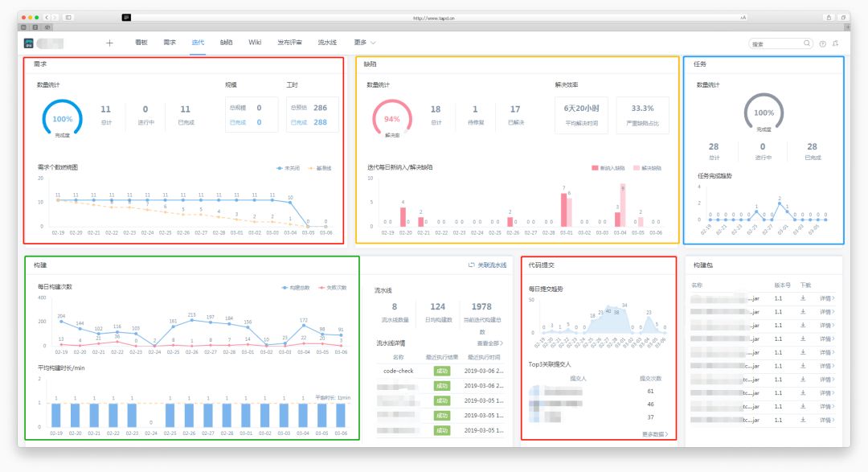Click the browser back arrow
The width and height of the screenshot is (868, 472).
47,18
